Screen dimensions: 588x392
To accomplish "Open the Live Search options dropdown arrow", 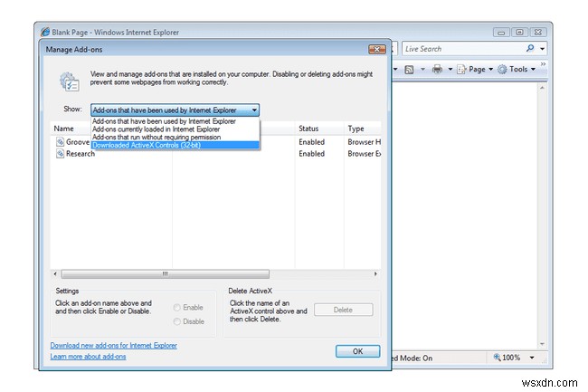I will [542, 49].
